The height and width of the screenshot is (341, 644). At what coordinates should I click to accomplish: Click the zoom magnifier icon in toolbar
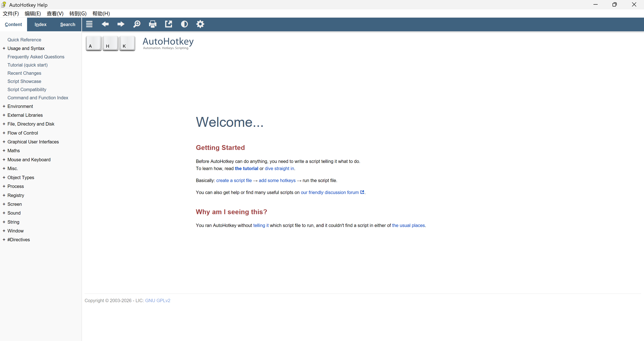[x=137, y=24]
